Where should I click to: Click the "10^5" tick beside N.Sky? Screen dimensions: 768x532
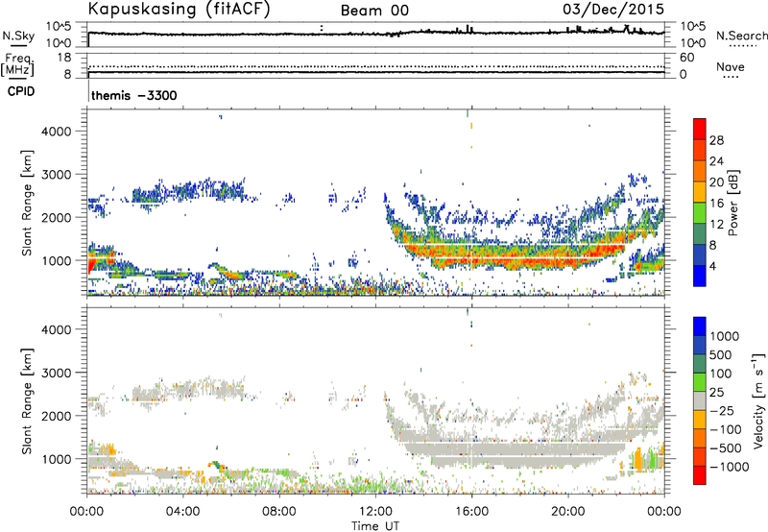(x=59, y=26)
